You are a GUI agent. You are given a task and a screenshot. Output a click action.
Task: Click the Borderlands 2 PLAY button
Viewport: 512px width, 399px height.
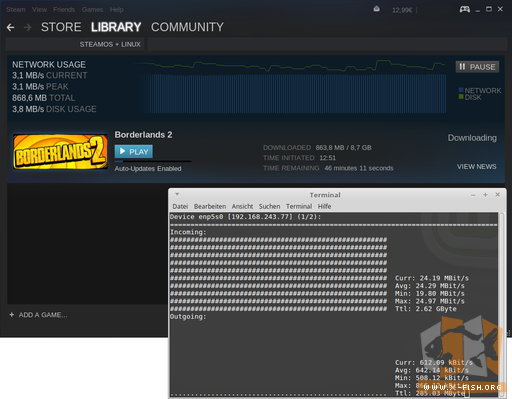pos(134,152)
